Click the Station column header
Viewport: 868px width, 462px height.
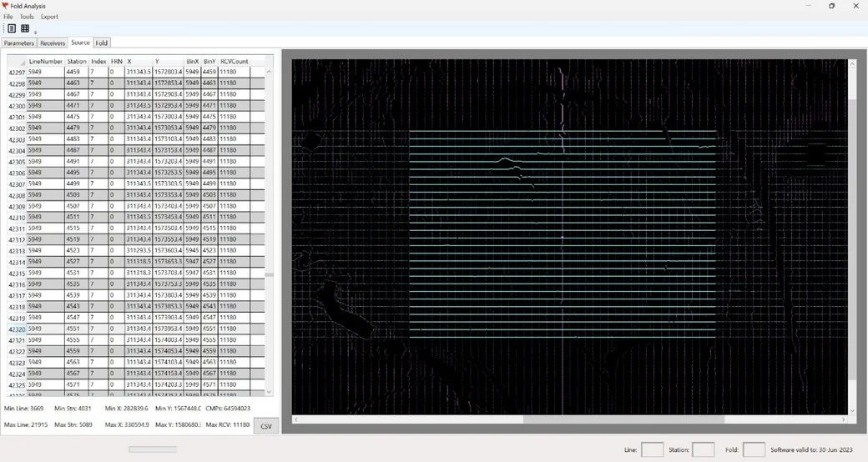pos(77,62)
